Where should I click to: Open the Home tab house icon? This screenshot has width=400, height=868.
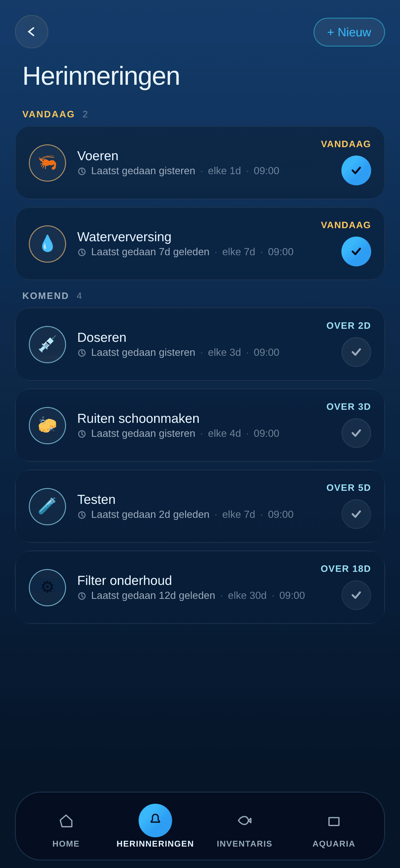pyautogui.click(x=66, y=821)
